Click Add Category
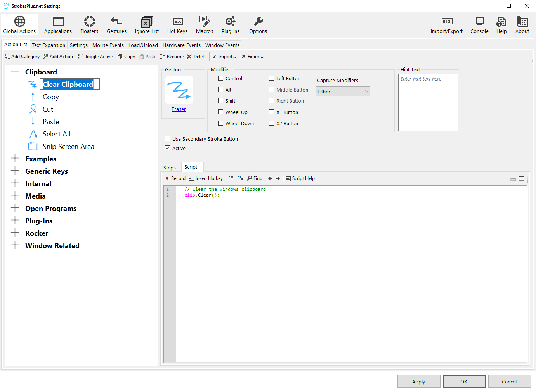Image resolution: width=536 pixels, height=392 pixels. (22, 57)
